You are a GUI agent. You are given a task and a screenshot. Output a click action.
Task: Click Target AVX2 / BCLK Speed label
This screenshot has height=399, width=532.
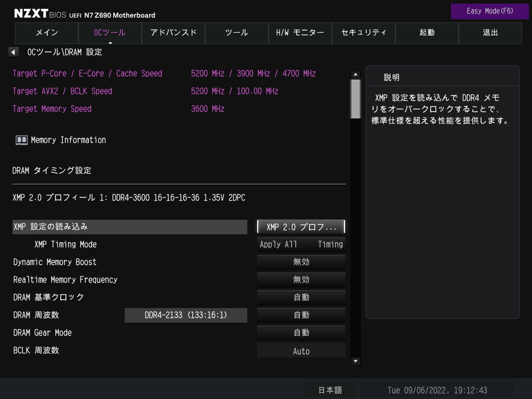tap(62, 91)
